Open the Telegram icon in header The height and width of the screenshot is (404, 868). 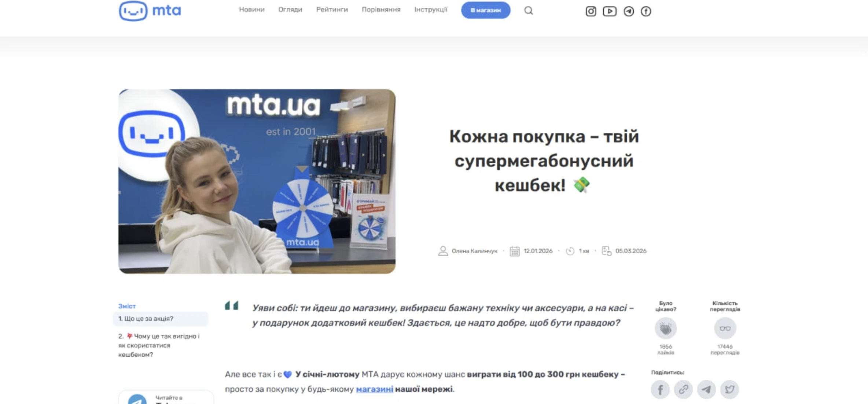[629, 11]
